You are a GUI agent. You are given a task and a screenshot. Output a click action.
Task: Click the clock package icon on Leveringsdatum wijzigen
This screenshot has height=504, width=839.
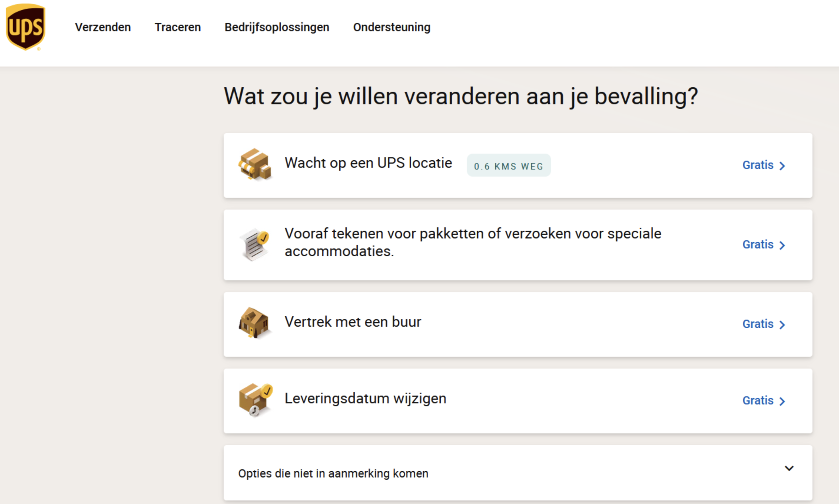coord(255,400)
